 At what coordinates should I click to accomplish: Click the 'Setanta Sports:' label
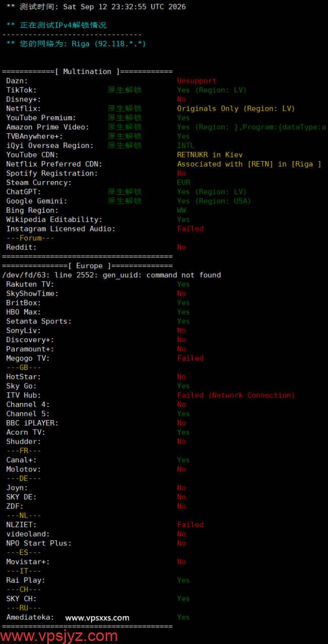pyautogui.click(x=39, y=321)
